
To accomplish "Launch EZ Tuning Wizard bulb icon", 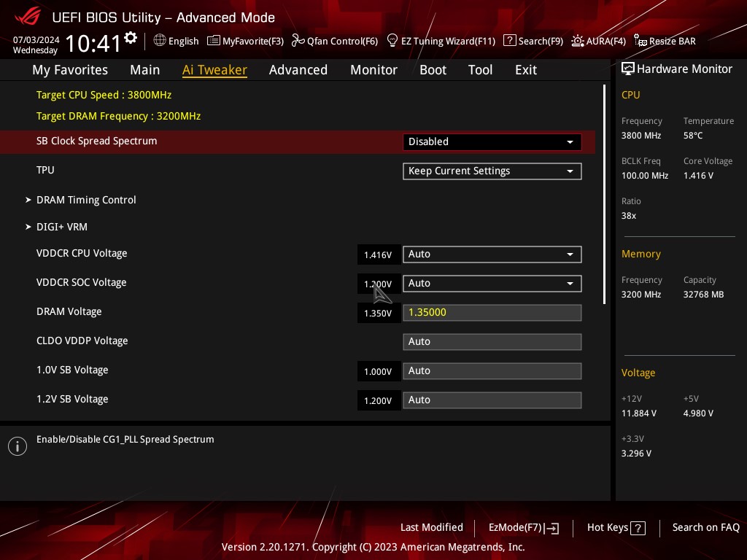I will coord(392,41).
